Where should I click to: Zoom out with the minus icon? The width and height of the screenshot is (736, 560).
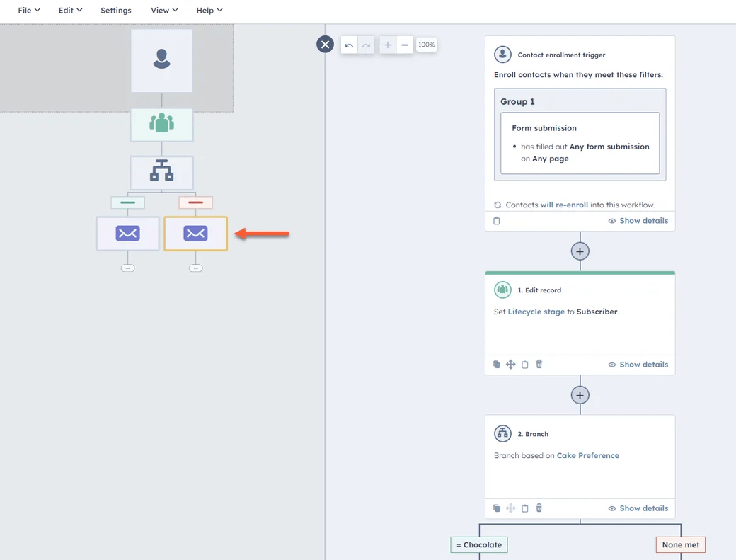click(x=405, y=45)
